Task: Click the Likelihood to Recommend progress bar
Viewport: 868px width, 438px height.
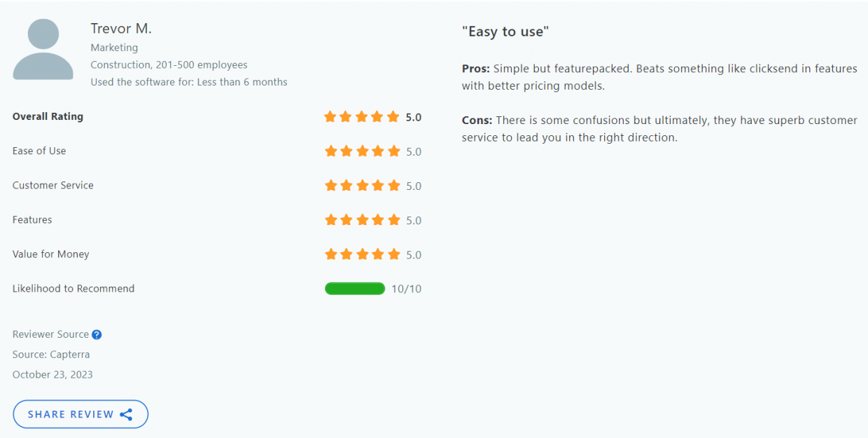Action: [354, 288]
